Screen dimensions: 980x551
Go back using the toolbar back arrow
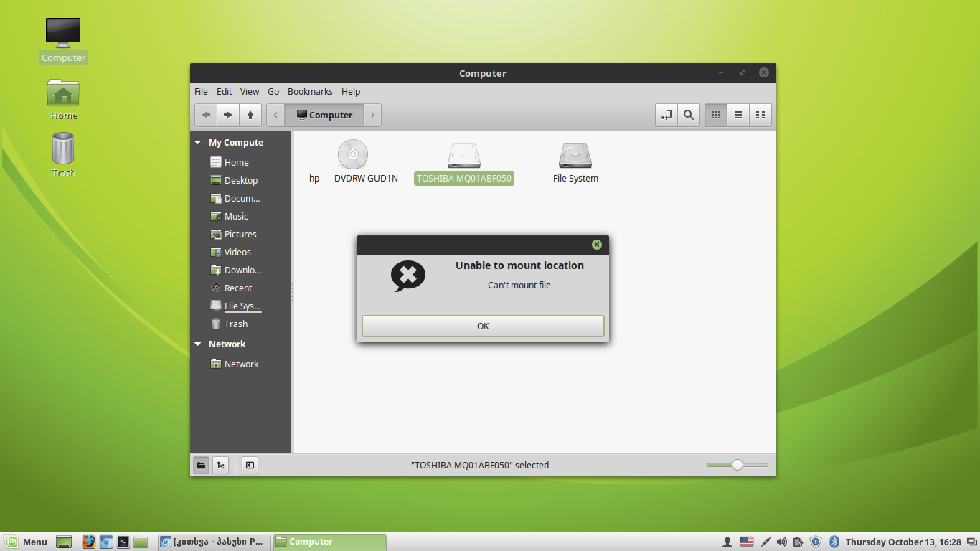click(206, 115)
